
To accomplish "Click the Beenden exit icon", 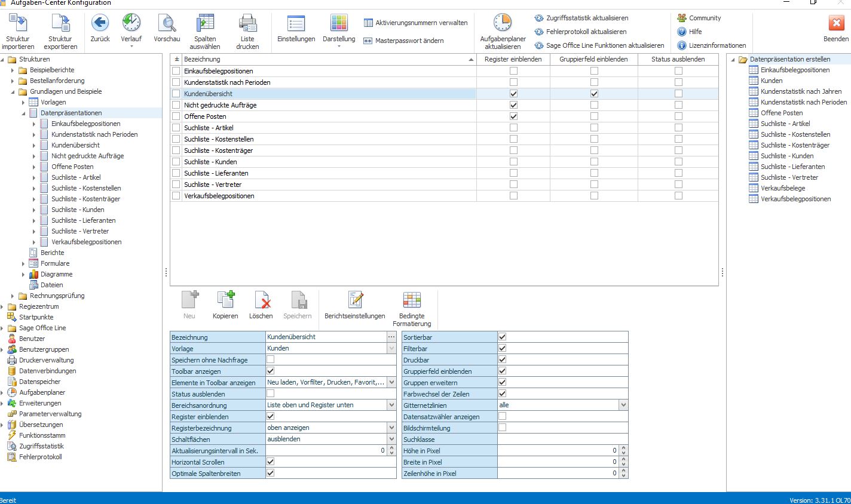I will pos(836,23).
